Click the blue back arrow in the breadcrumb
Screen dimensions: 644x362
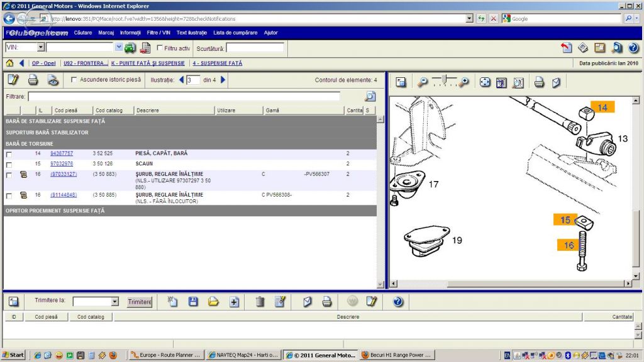point(22,63)
